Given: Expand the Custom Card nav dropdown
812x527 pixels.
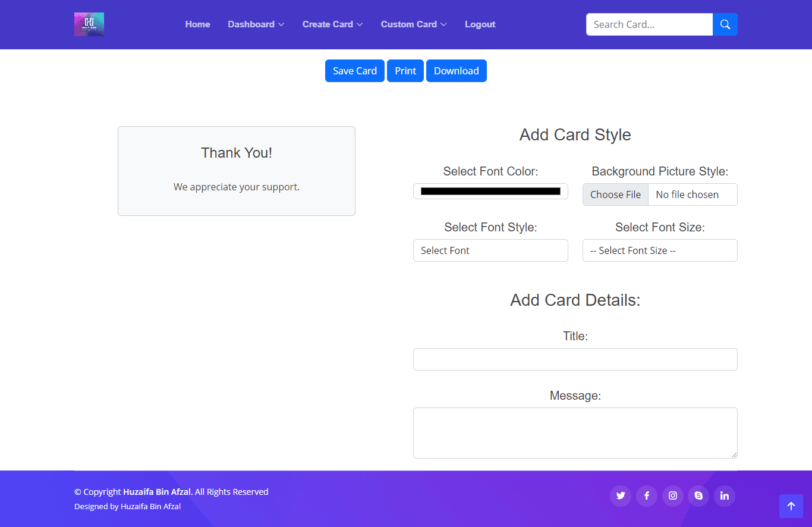Looking at the screenshot, I should tap(414, 24).
